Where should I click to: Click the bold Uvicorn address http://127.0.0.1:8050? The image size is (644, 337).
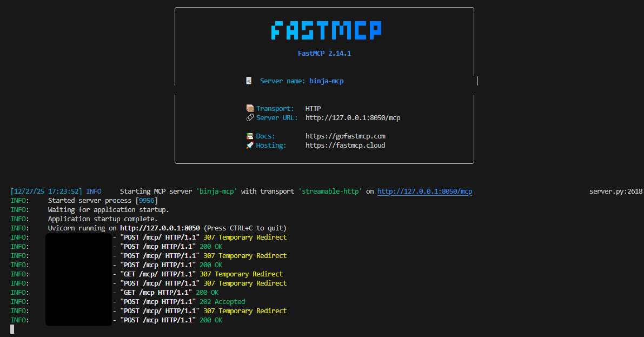pos(160,228)
